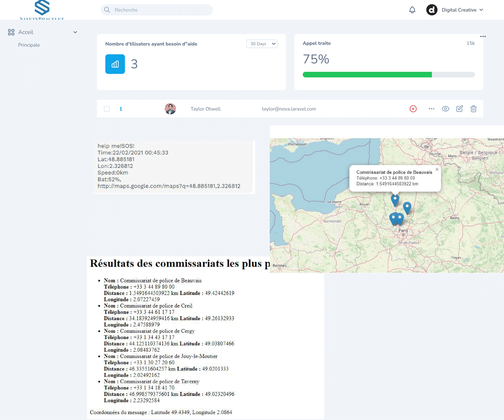Click the blue bar chart icon
Viewport: 504px width, 420px height.
click(x=115, y=64)
